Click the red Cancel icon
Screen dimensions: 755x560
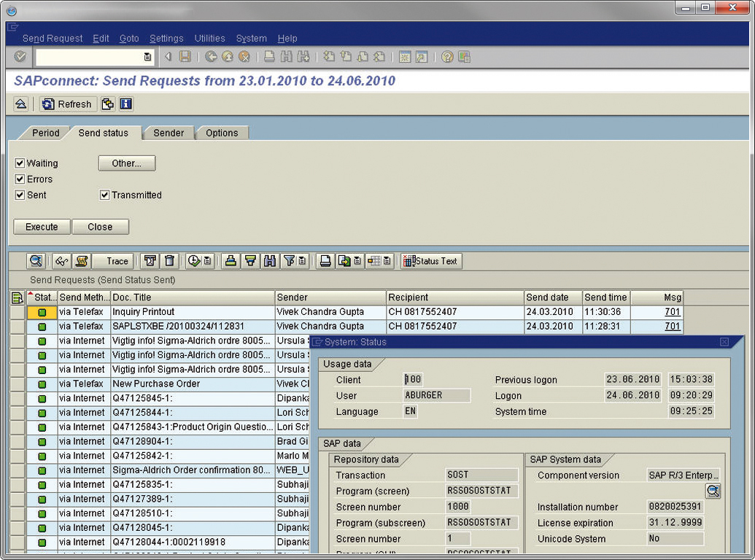pos(244,57)
